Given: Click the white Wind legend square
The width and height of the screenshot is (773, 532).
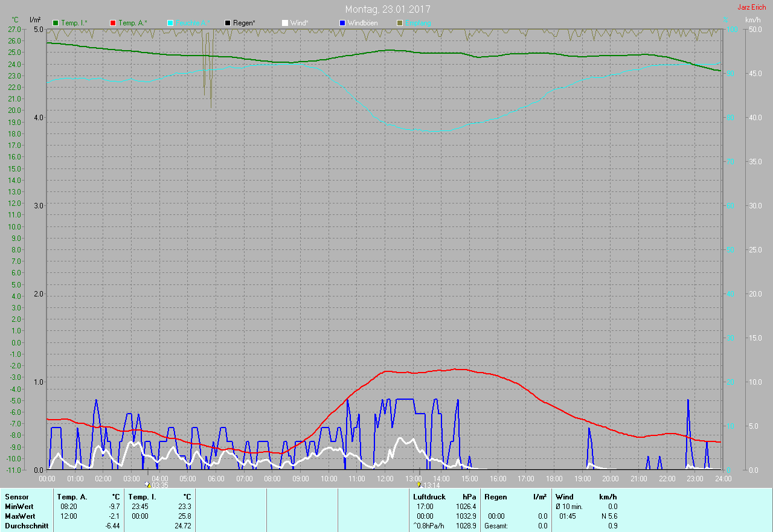Looking at the screenshot, I should (x=285, y=23).
